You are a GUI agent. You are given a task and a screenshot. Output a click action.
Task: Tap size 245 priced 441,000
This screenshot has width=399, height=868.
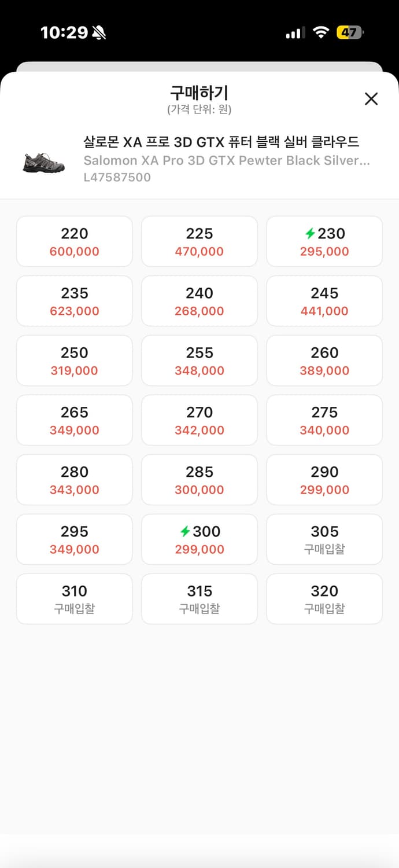point(324,301)
